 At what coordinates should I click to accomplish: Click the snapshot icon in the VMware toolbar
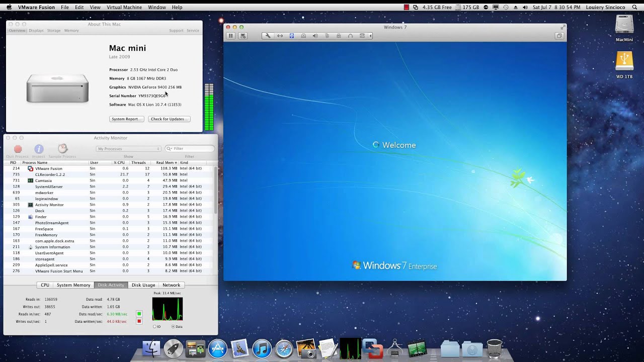244,36
